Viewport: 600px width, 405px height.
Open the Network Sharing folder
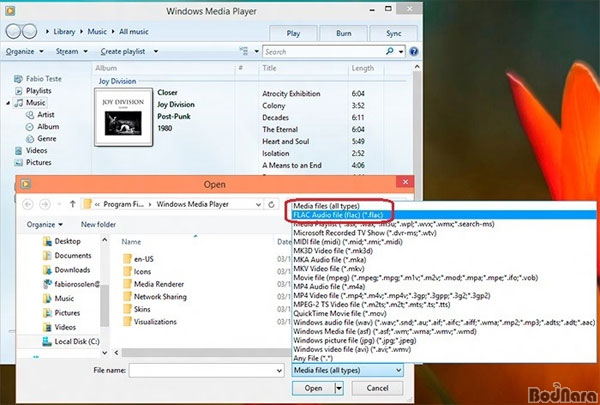click(x=160, y=297)
